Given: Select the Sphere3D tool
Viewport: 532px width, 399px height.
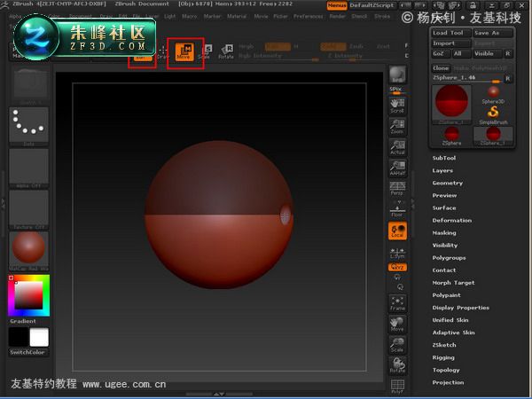Looking at the screenshot, I should 493,95.
